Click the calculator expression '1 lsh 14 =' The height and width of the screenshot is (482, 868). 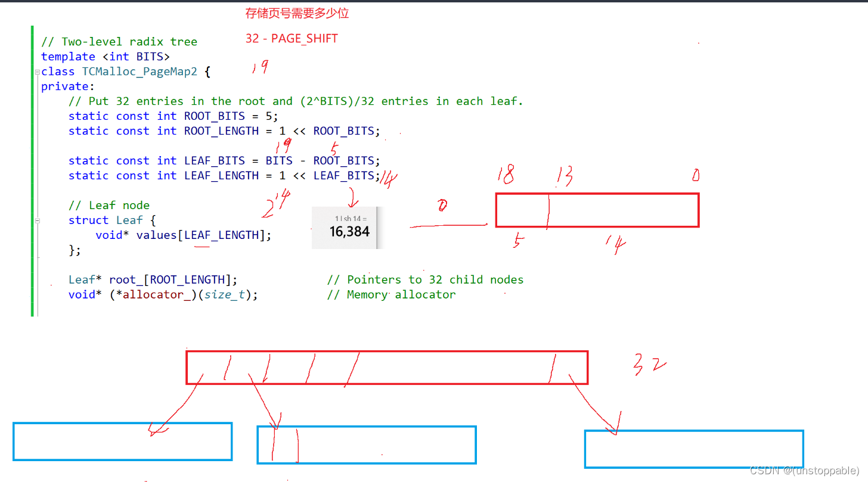click(351, 219)
